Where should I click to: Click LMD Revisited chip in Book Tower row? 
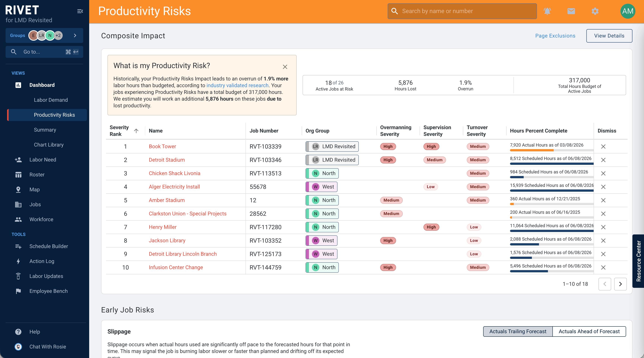click(332, 146)
